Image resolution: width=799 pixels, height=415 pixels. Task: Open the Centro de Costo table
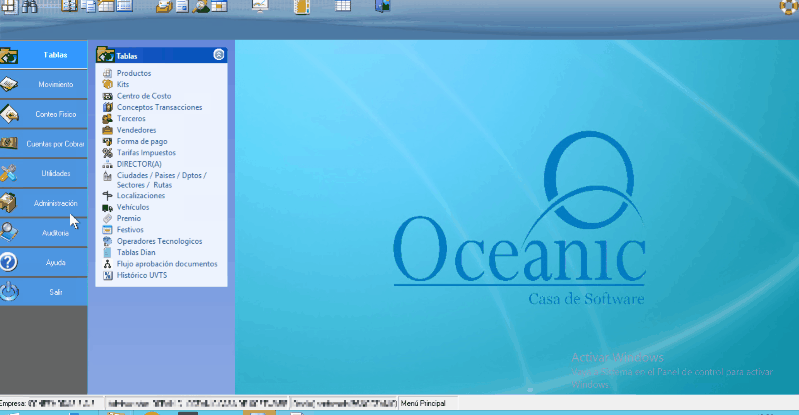(x=143, y=96)
